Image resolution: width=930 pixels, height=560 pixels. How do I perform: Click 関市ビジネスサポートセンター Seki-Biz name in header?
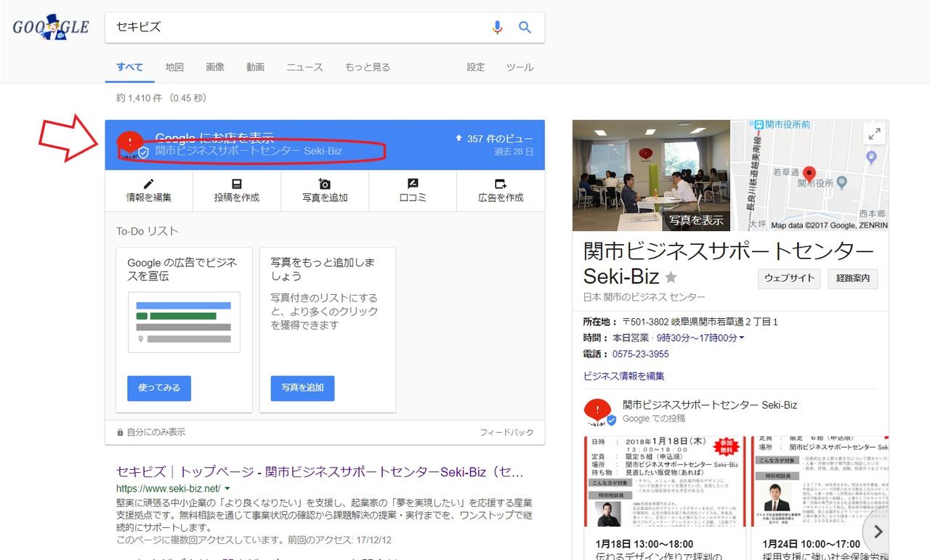coord(248,151)
